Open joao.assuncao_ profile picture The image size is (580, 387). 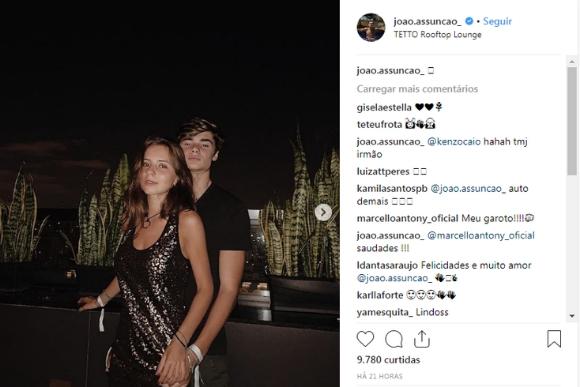(371, 27)
